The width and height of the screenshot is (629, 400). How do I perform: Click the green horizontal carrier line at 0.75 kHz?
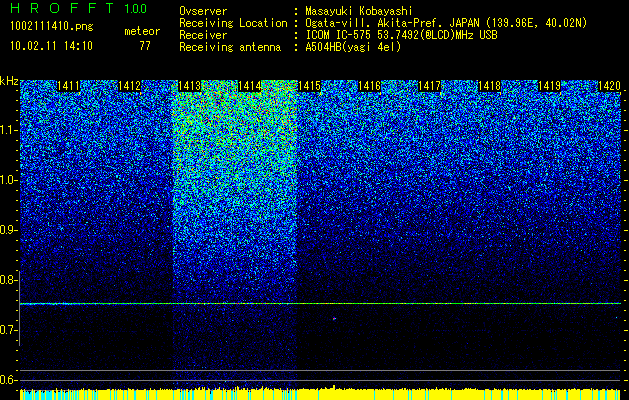(320, 304)
